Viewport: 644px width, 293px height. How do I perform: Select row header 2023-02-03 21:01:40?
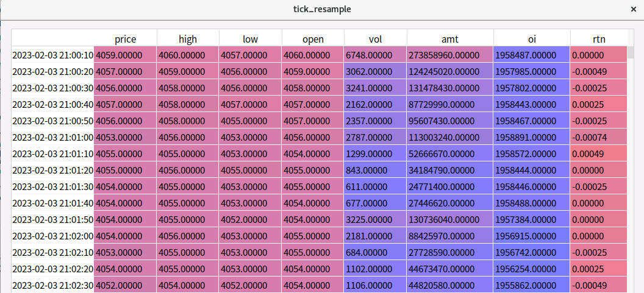tap(52, 203)
